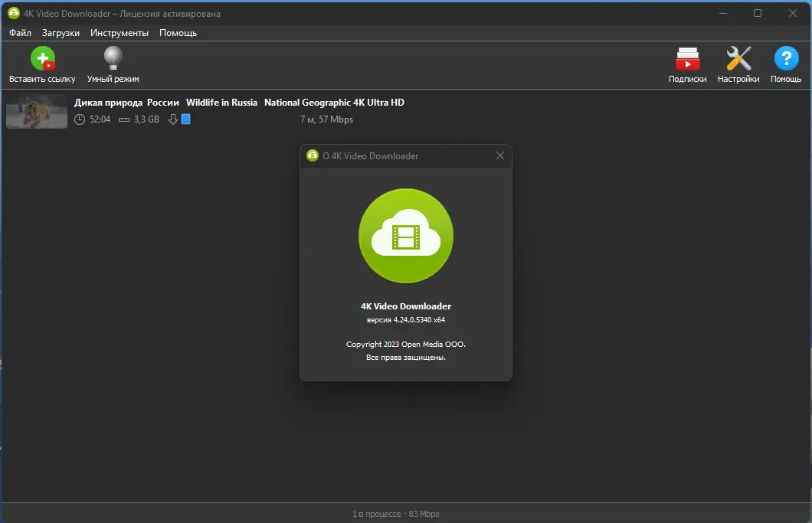Viewport: 812px width, 523px height.
Task: Open Подписки (Subscriptions) panel
Action: tap(687, 64)
